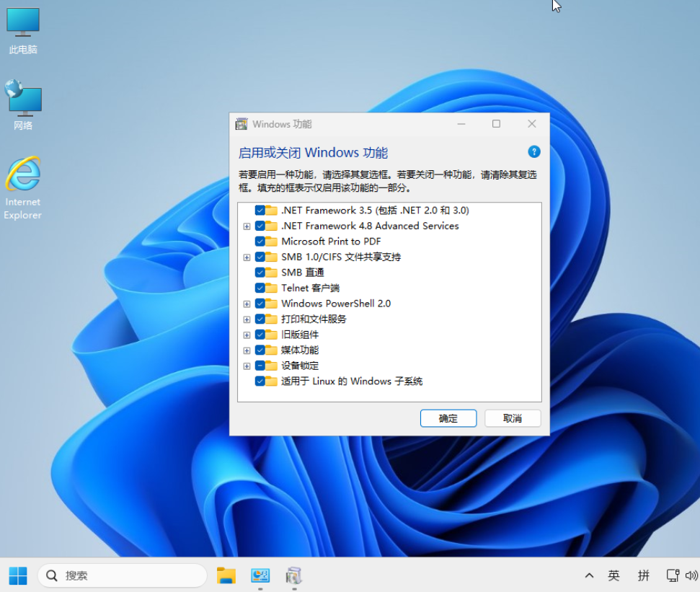Click folder icon beside 旧版组件
700x592 pixels.
(271, 335)
